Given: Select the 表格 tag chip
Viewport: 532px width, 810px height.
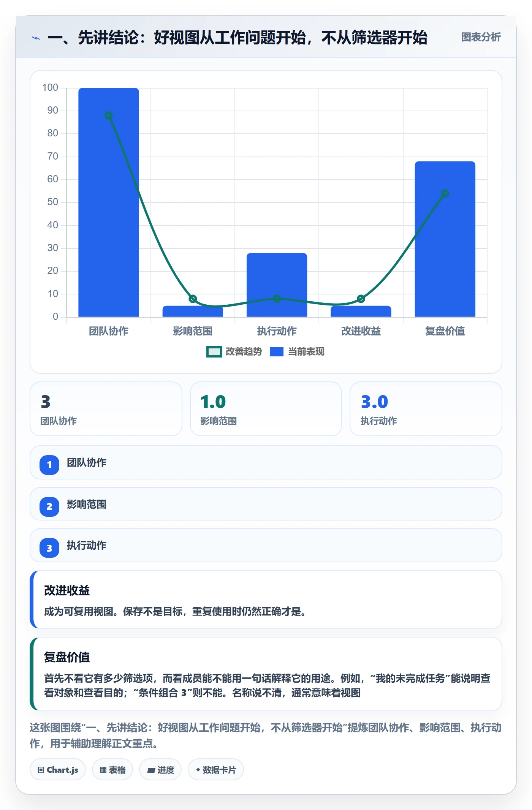Looking at the screenshot, I should [x=112, y=770].
